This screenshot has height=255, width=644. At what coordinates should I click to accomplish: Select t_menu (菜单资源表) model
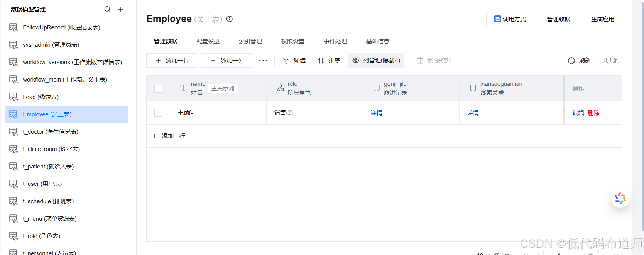coord(67,219)
